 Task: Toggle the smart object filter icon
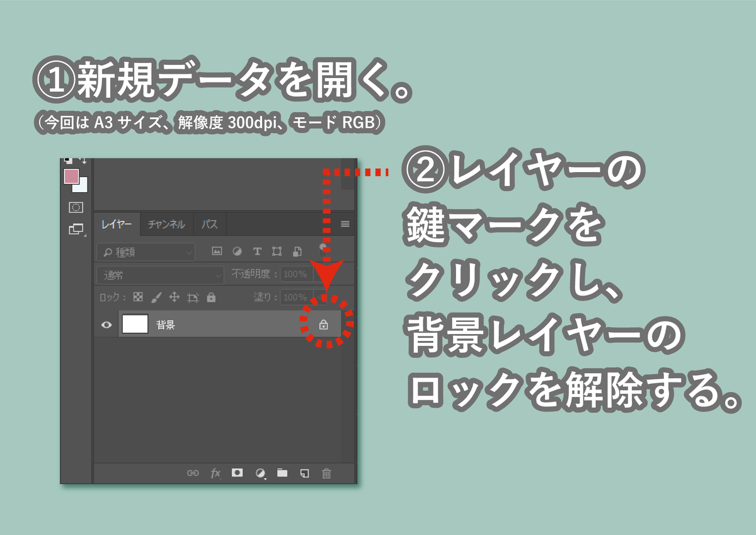[297, 251]
